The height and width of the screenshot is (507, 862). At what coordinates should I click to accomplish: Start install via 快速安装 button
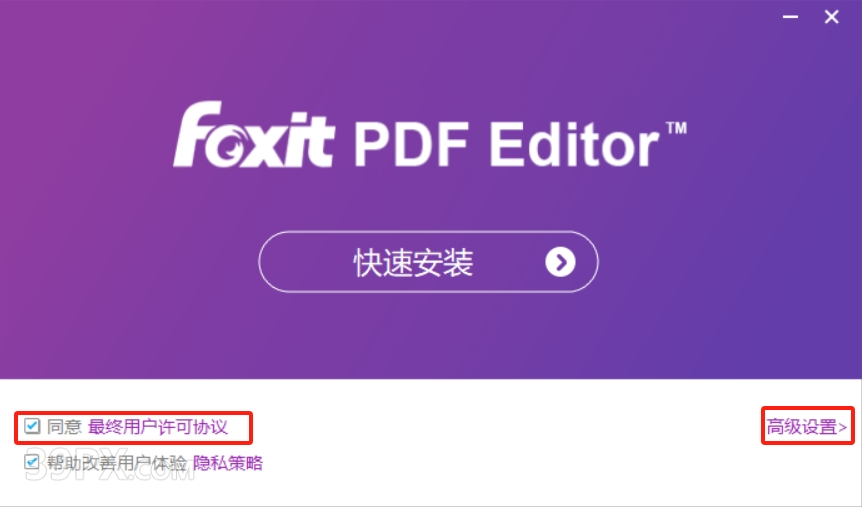pos(428,262)
